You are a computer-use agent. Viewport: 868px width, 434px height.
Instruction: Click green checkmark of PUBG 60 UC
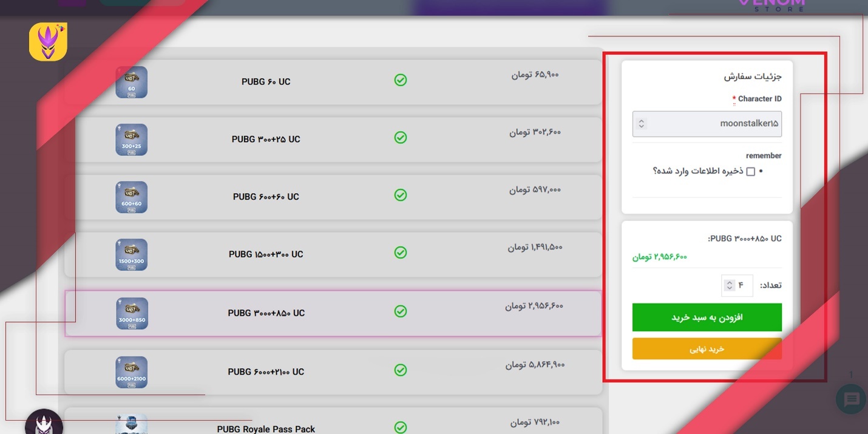[x=401, y=80]
